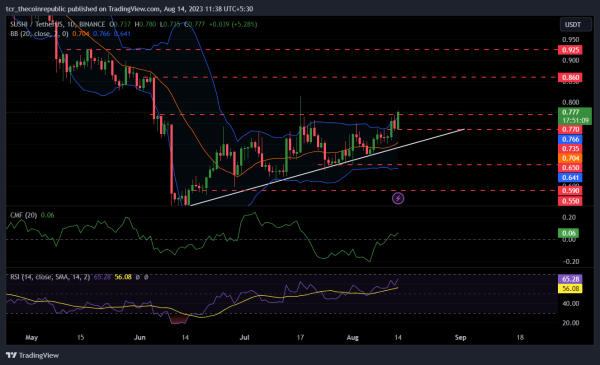Click the 17:51:09 countdown timer label
Image resolution: width=600 pixels, height=365 pixels.
[x=575, y=120]
